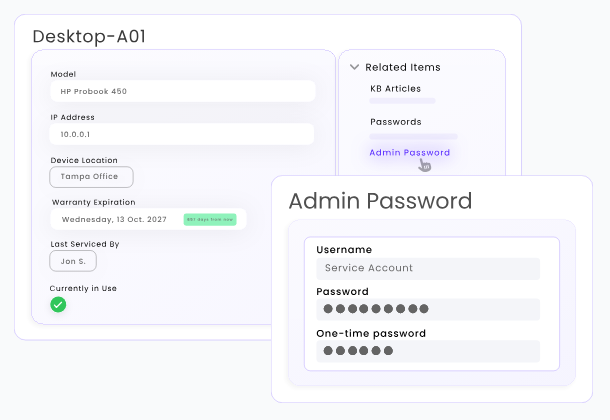Select the Device Location label
The width and height of the screenshot is (610, 420).
(x=84, y=160)
